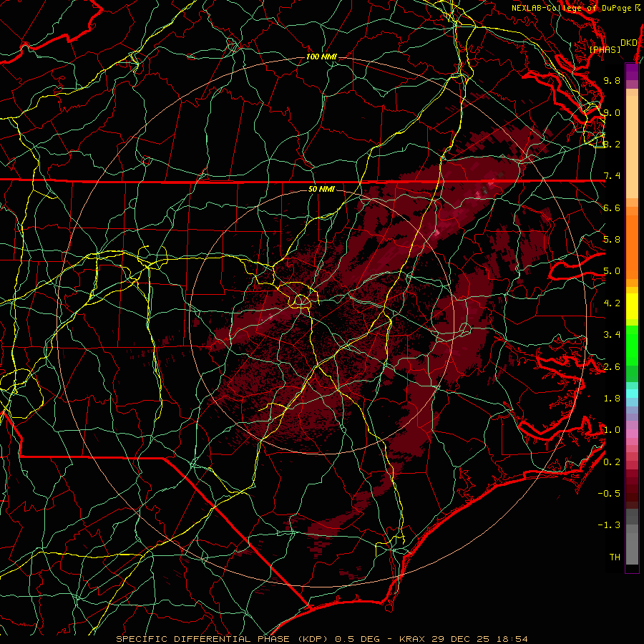Click the -0.5 value on the color scale

[x=609, y=494]
